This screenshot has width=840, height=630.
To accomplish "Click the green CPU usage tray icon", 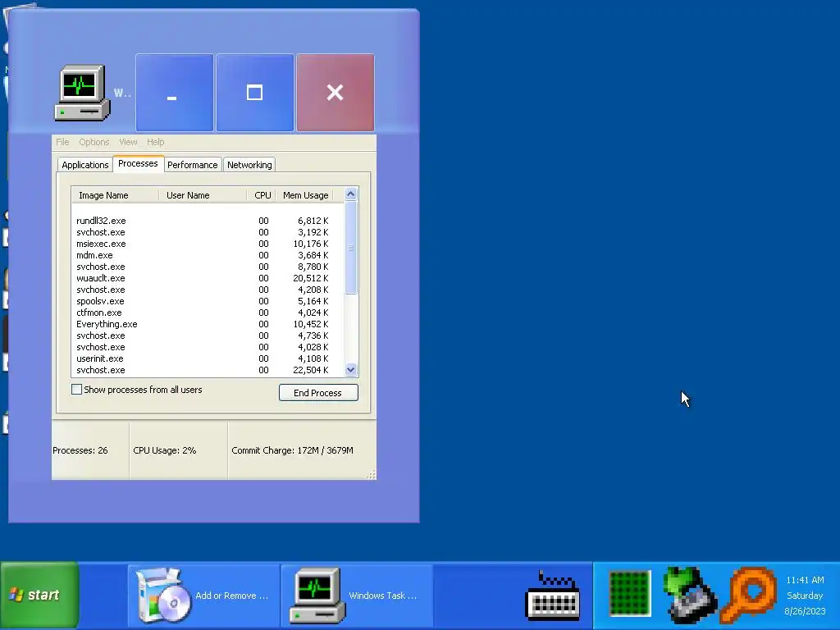I will tap(629, 594).
